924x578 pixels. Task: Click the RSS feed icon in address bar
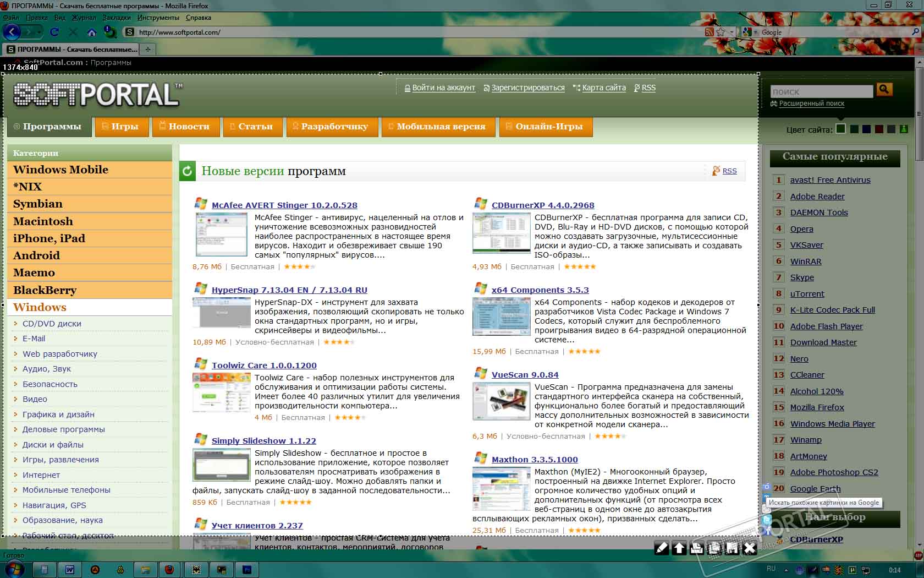[710, 32]
